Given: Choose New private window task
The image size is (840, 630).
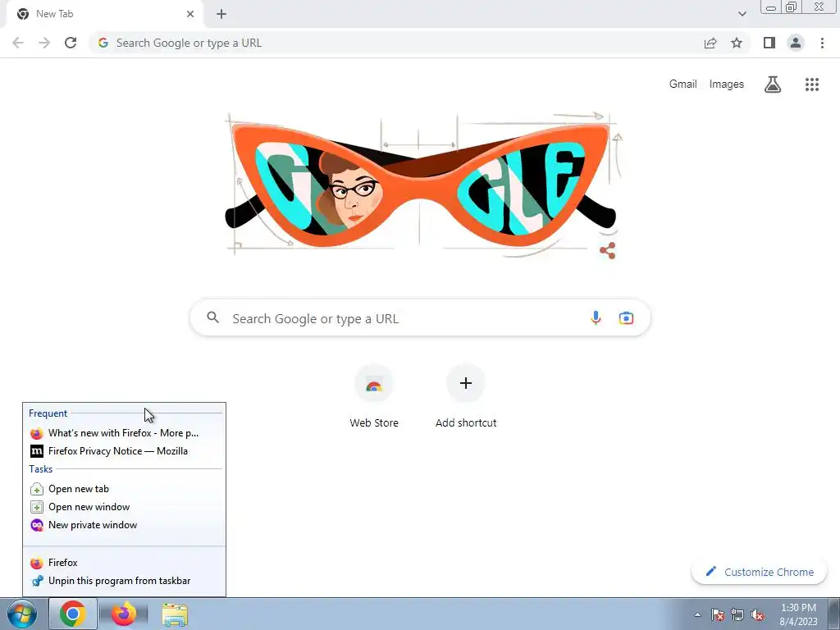Looking at the screenshot, I should pos(125,525).
